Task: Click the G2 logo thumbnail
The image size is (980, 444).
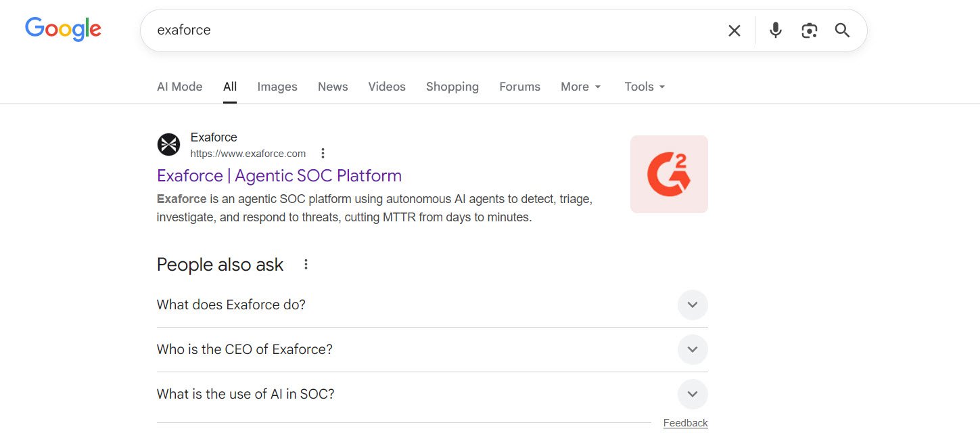Action: point(668,175)
